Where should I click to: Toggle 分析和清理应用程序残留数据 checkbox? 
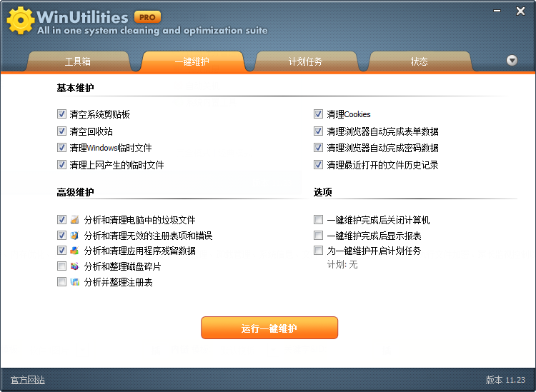pyautogui.click(x=61, y=251)
